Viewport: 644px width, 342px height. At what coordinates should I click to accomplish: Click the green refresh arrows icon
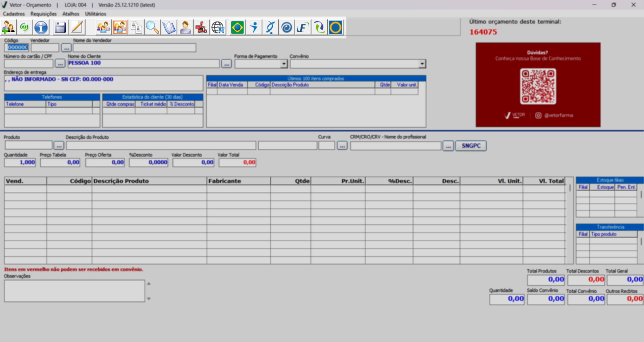pos(24,28)
